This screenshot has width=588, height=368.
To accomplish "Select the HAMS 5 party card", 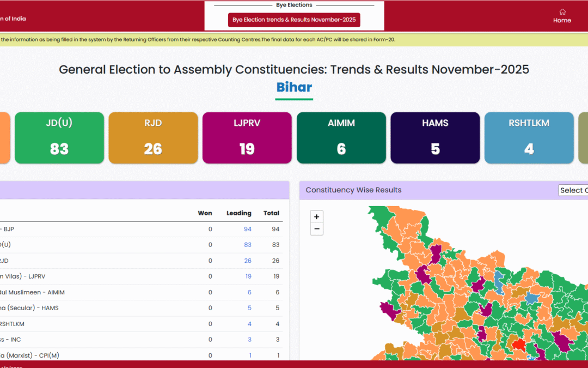I will tap(435, 138).
